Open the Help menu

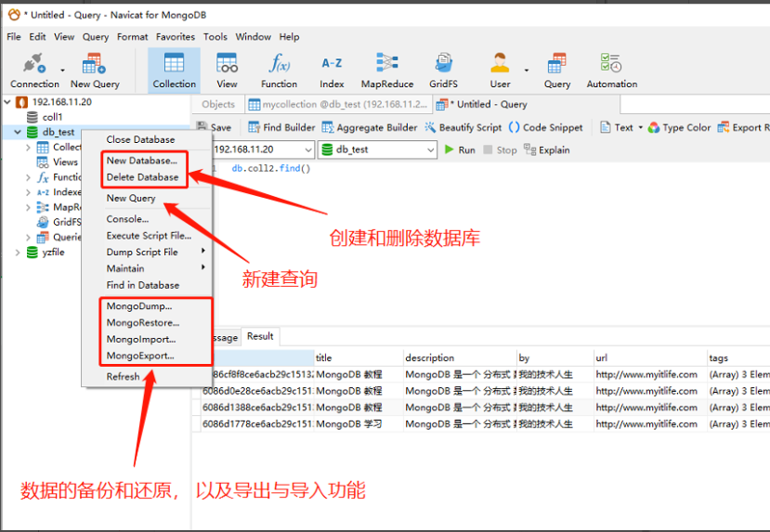point(289,37)
